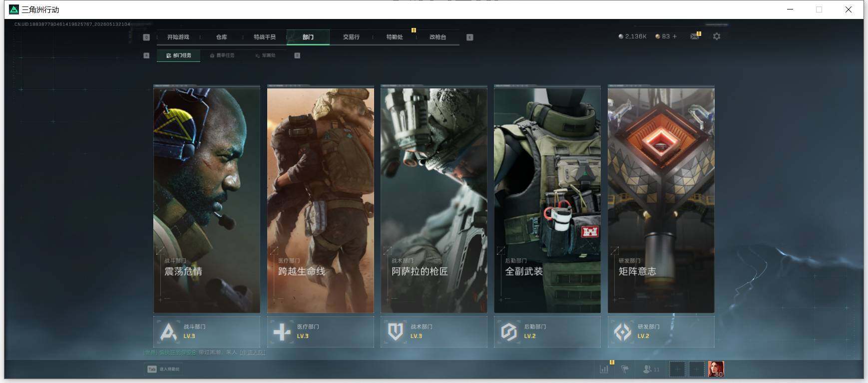The image size is (868, 383).
Task: Click the E next-tab key icon
Action: point(469,37)
